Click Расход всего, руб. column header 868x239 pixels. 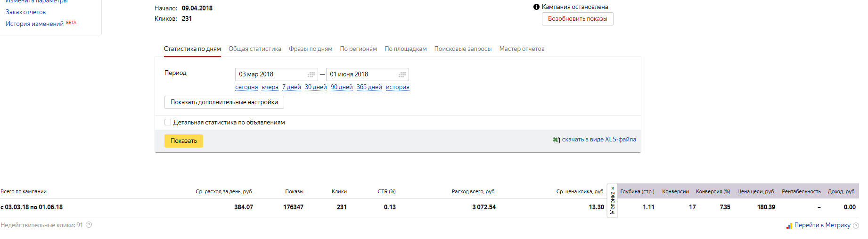474,191
